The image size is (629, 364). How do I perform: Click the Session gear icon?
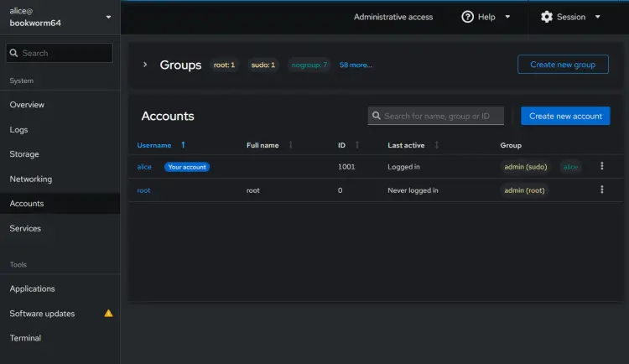546,17
